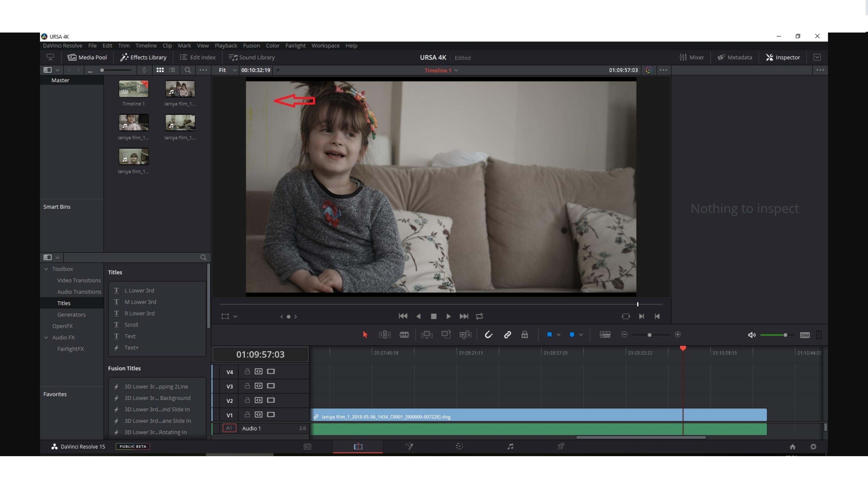Open the viewer transform mode dropdown

pos(235,317)
